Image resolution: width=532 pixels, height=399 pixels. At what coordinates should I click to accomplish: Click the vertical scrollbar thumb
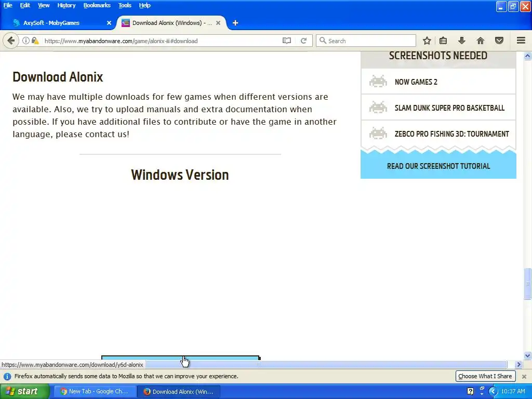click(x=527, y=284)
